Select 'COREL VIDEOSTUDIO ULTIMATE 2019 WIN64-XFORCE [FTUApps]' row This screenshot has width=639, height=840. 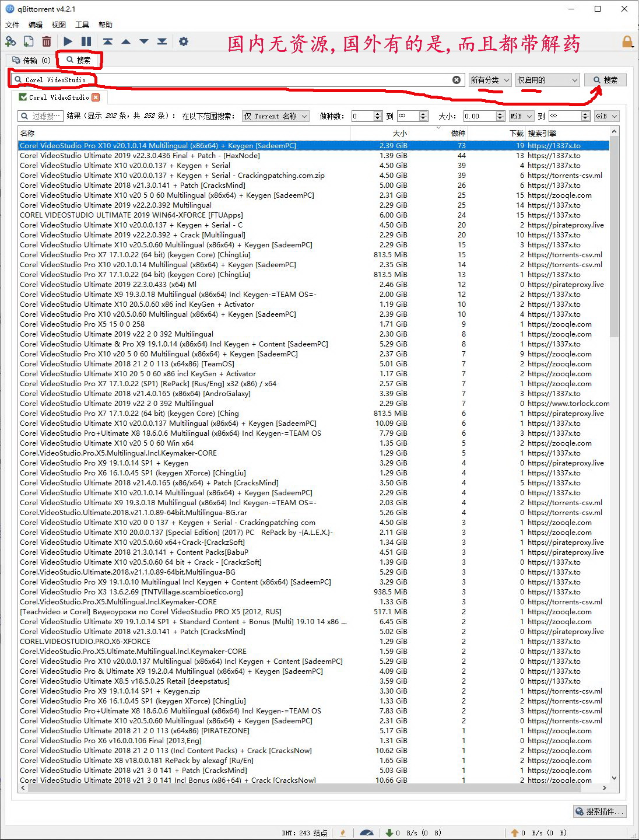(314, 215)
